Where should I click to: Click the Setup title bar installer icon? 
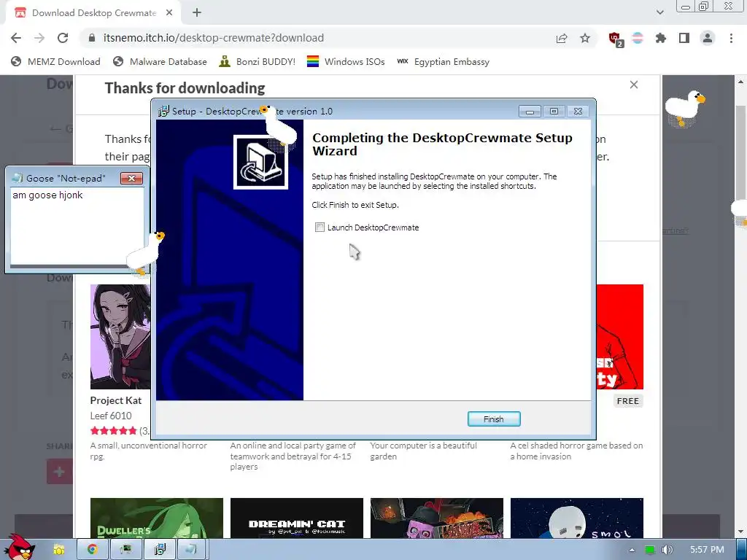coord(163,112)
